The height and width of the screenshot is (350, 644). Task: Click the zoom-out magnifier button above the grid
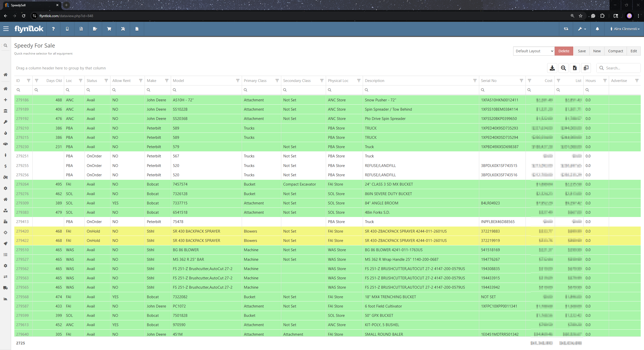pos(563,68)
